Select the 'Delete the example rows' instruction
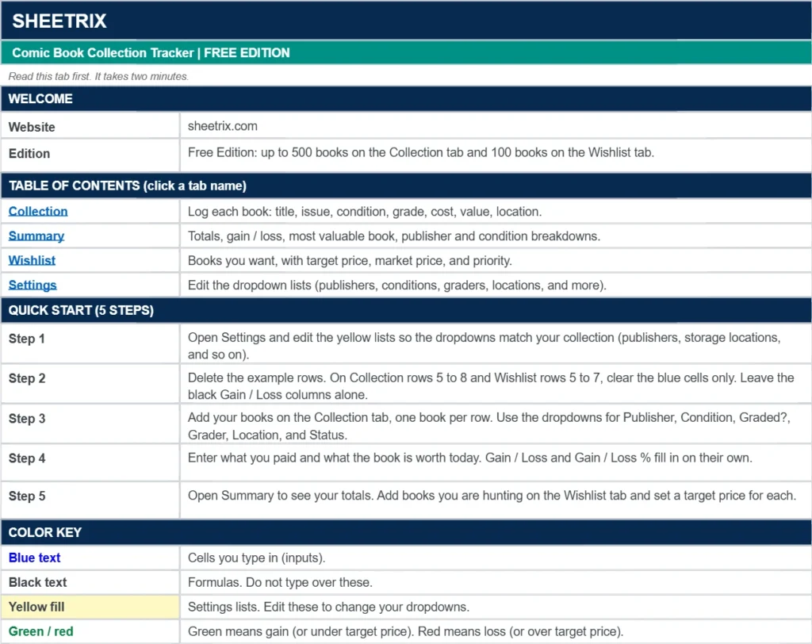Viewport: 812px width, 644px height. [496, 384]
